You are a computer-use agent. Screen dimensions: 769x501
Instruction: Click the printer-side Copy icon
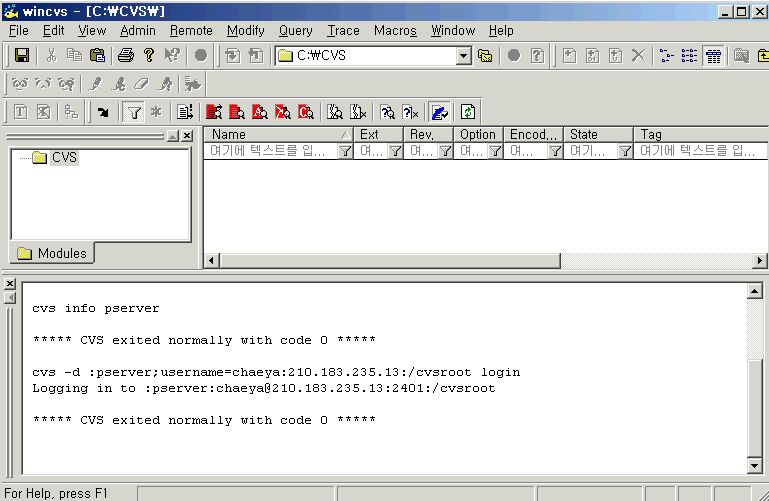pyautogui.click(x=74, y=56)
